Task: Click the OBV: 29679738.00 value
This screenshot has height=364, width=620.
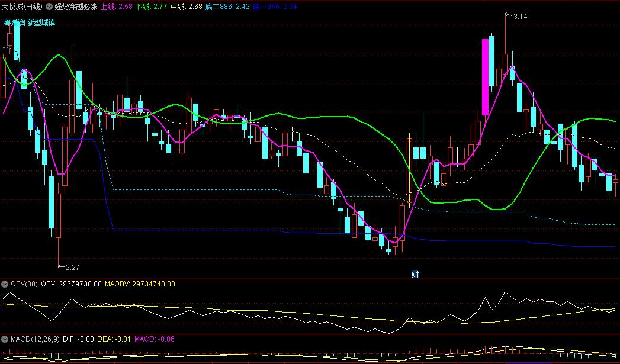Action: point(71,284)
